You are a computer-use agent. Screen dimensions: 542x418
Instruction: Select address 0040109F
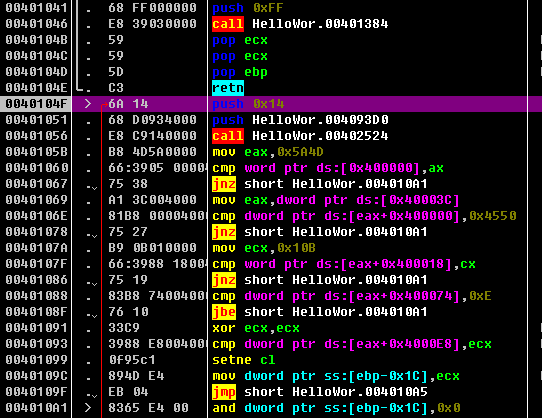36,392
